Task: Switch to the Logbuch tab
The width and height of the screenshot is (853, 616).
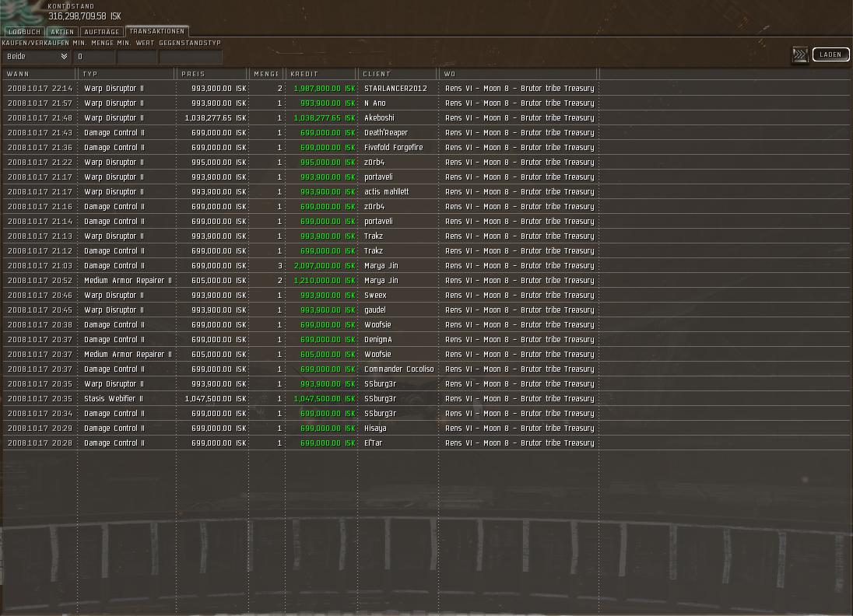Action: pyautogui.click(x=24, y=32)
